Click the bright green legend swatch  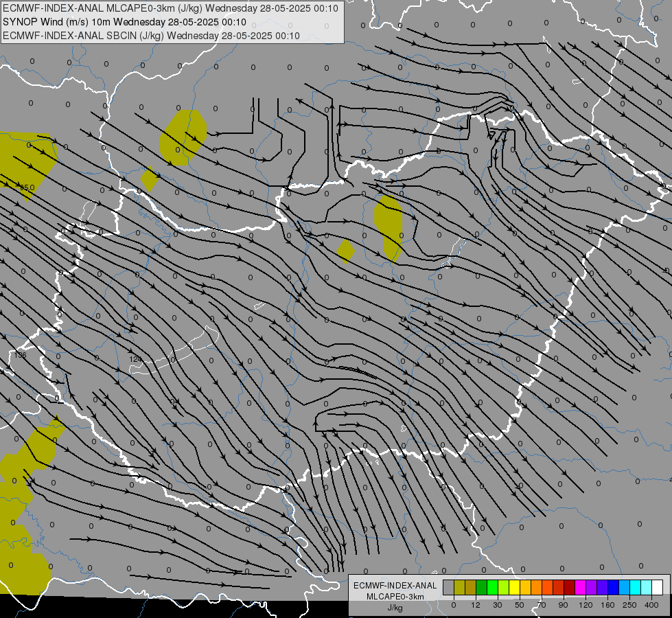coord(492,587)
